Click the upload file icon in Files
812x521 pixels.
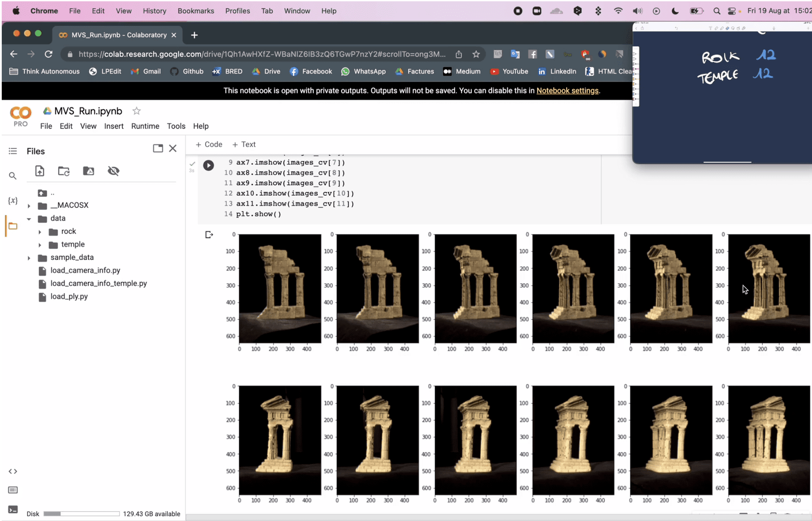[x=40, y=171]
